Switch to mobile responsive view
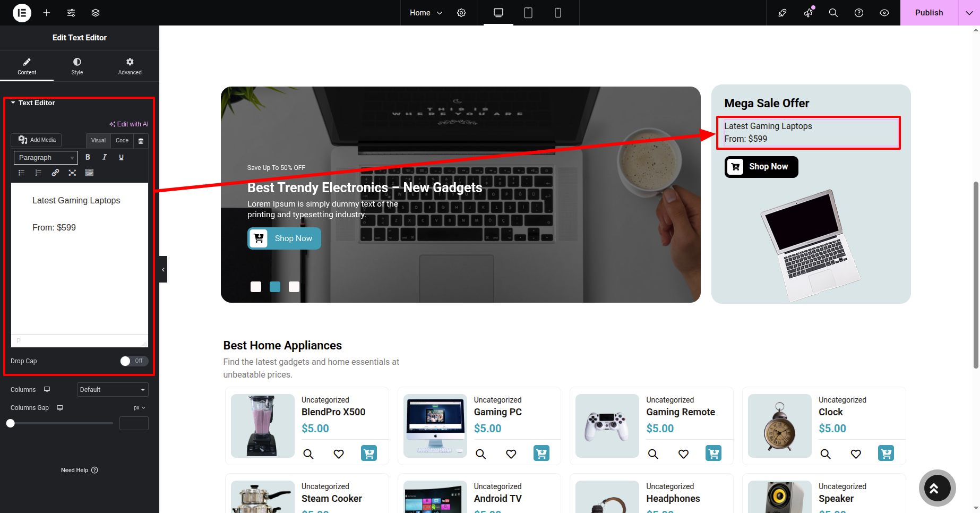 click(x=558, y=13)
